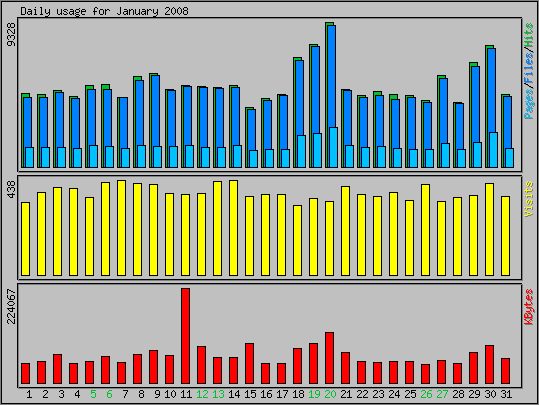This screenshot has height=405, width=539.
Task: Click day label "14" on the axis
Action: 234,394
